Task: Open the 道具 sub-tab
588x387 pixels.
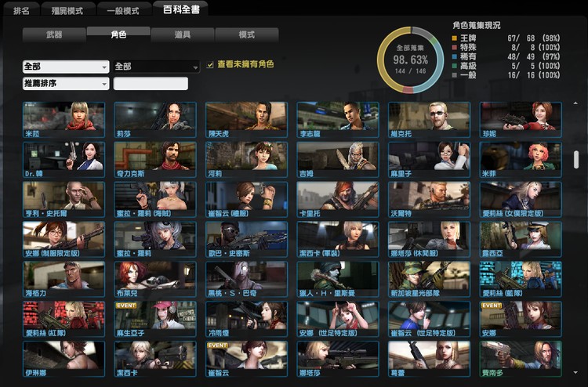Action: (183, 34)
